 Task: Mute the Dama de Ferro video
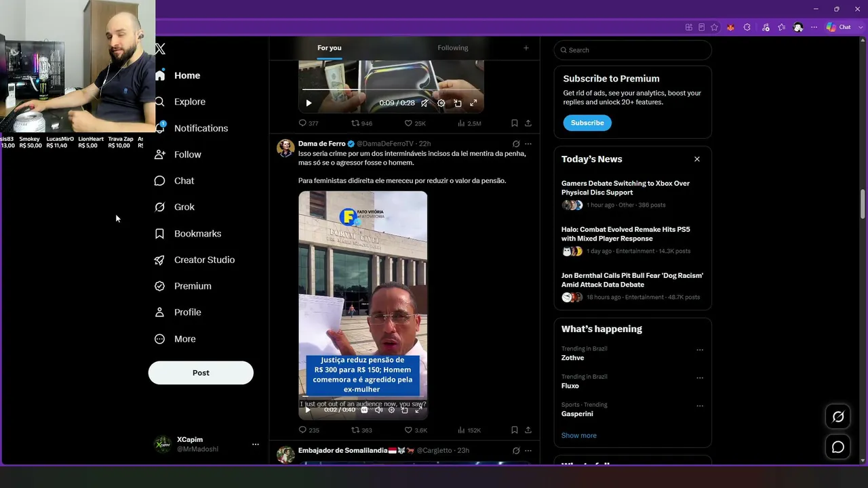(x=378, y=410)
